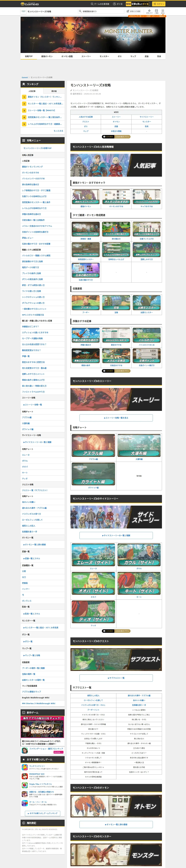Viewport: 186px width, 868px height.
Task: Jump to 人気おすすめ記事 in the table of contents
Action: click(86, 117)
